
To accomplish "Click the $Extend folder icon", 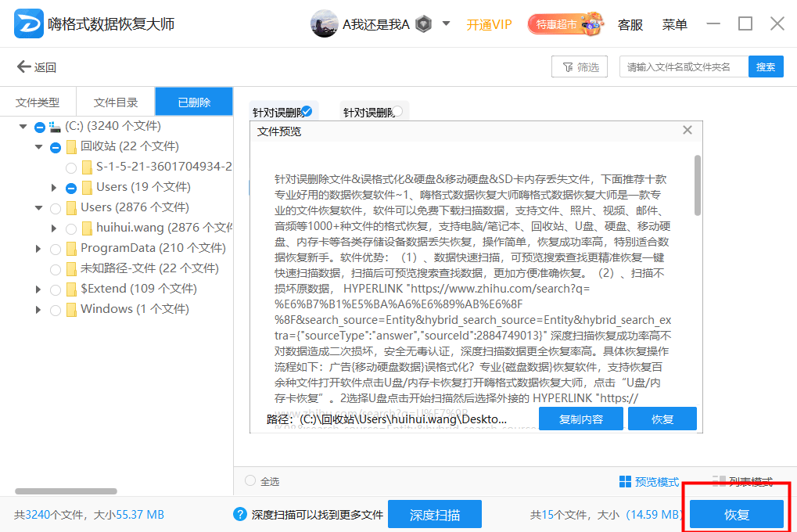I will [72, 289].
